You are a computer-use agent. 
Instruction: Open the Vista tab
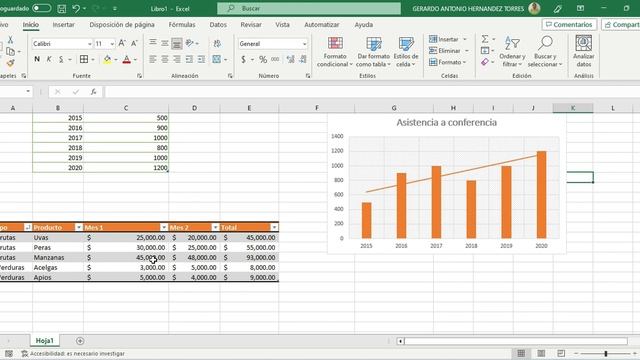point(282,25)
